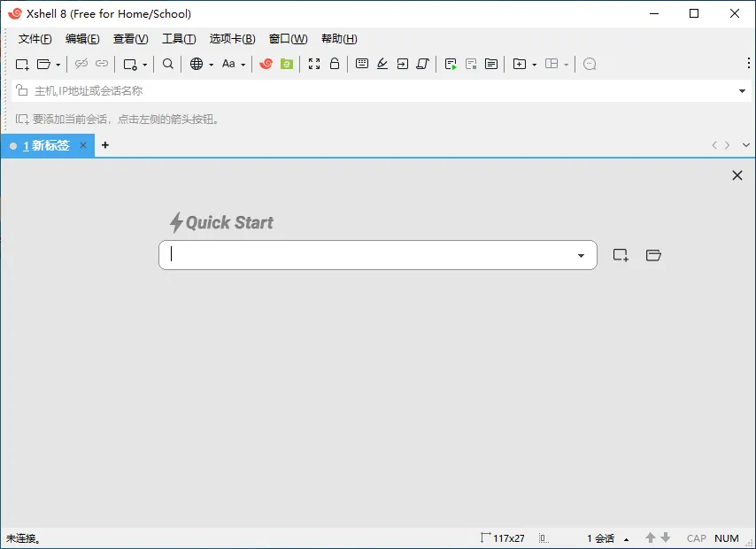Close the Quick Start panel with X
Viewport: 756px width, 549px height.
[737, 175]
